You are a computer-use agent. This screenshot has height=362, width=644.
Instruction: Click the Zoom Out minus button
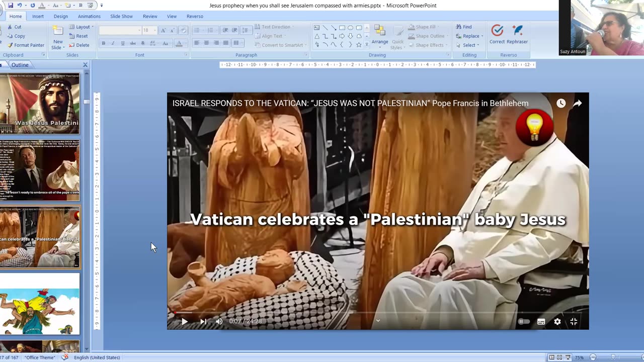pos(593,357)
